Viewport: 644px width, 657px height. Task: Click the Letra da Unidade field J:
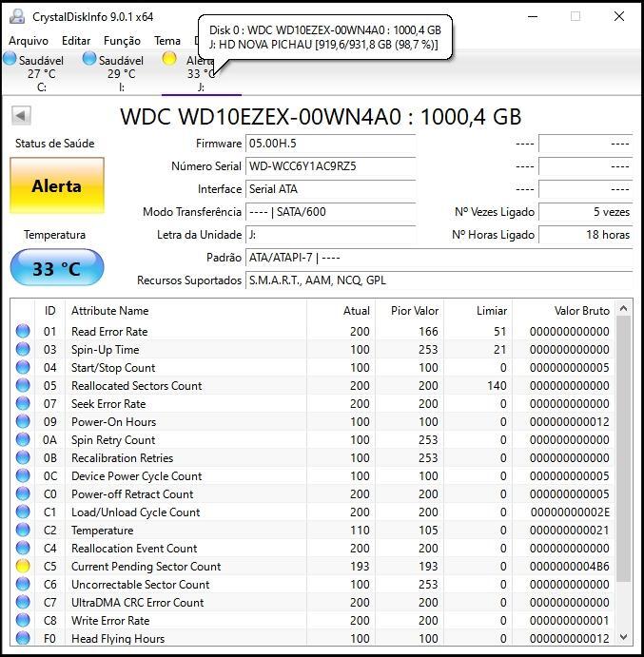pos(330,235)
